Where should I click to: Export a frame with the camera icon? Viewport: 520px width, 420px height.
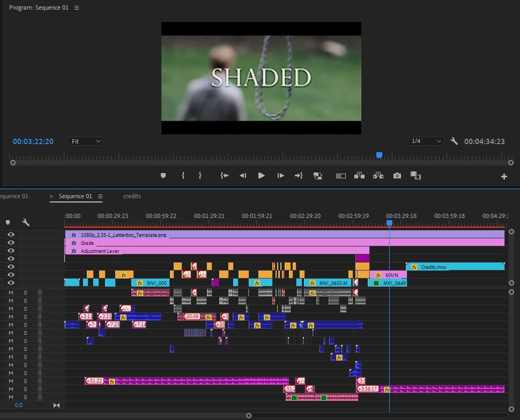click(397, 176)
